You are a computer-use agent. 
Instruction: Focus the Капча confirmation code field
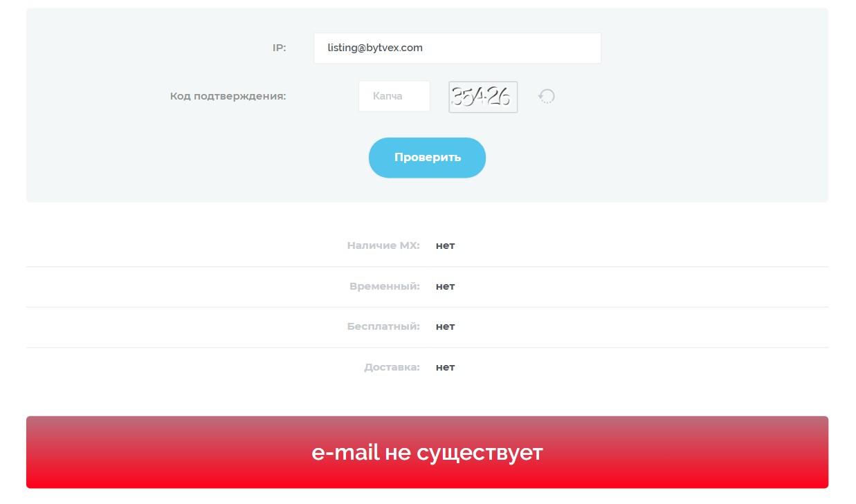point(394,96)
